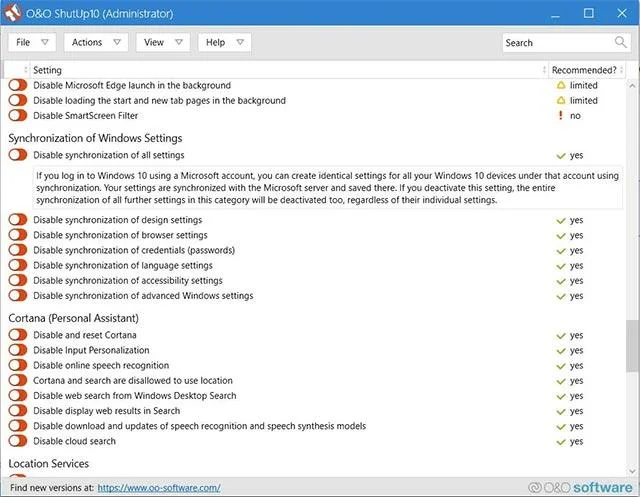Click the checkmark beside Disable online speech recognition

point(561,366)
